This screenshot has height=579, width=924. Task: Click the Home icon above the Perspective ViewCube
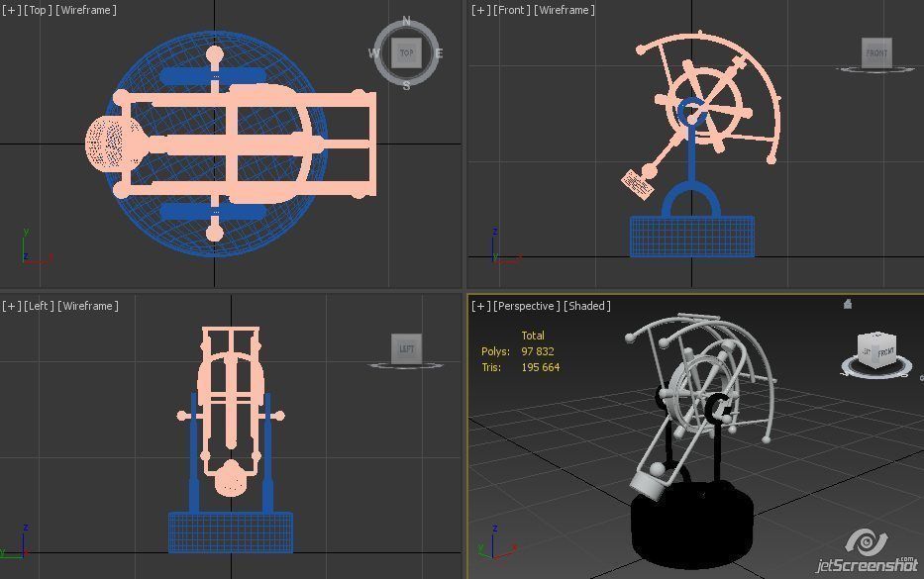[x=848, y=305]
